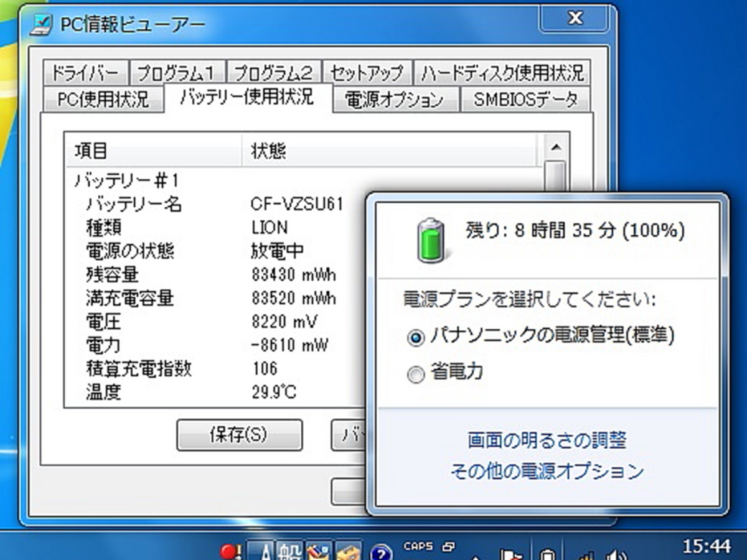The height and width of the screenshot is (560, 747).
Task: Click the 83520 mWh full capacity value
Action: [294, 298]
